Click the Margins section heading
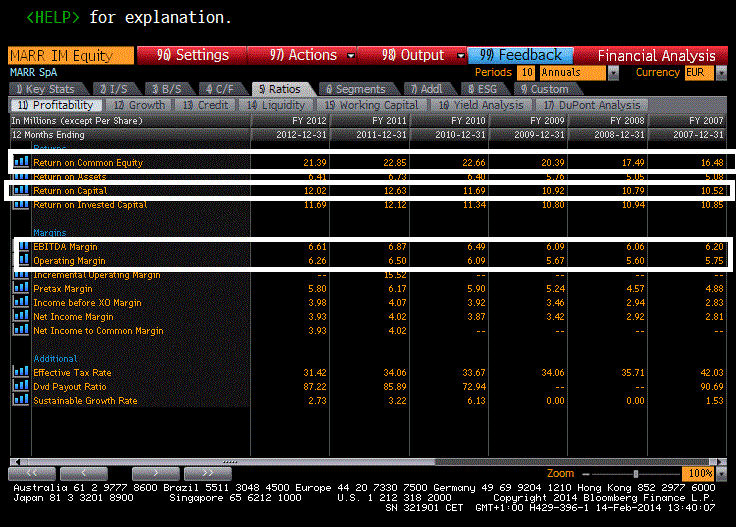 [x=50, y=232]
